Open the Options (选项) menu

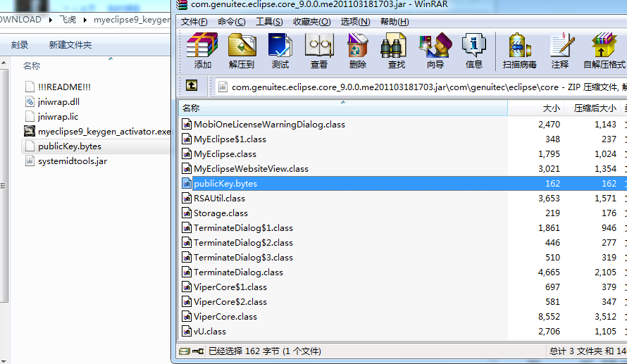coord(355,22)
